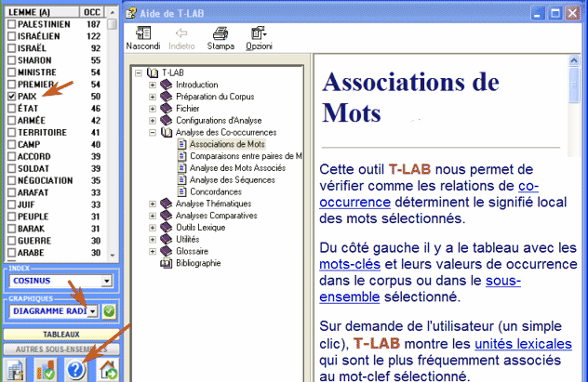The image size is (588, 382).
Task: Sort by the OCC column header
Action: coord(92,12)
